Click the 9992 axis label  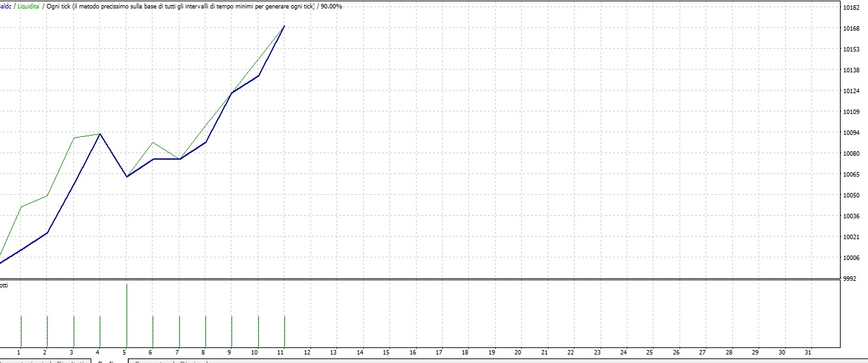[x=850, y=279]
